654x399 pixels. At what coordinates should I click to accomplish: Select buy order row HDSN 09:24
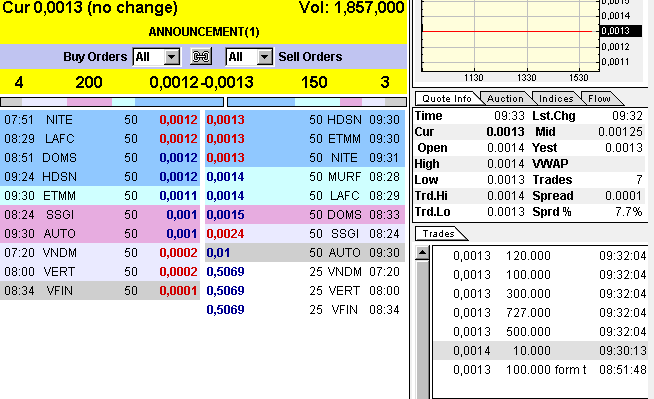[x=100, y=176]
